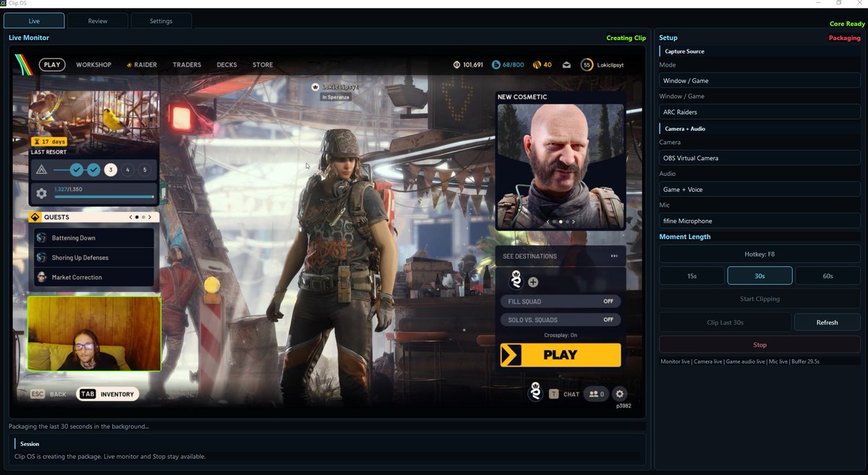Image resolution: width=868 pixels, height=475 pixels.
Task: Click the Clip Last 30s button
Action: coord(725,322)
